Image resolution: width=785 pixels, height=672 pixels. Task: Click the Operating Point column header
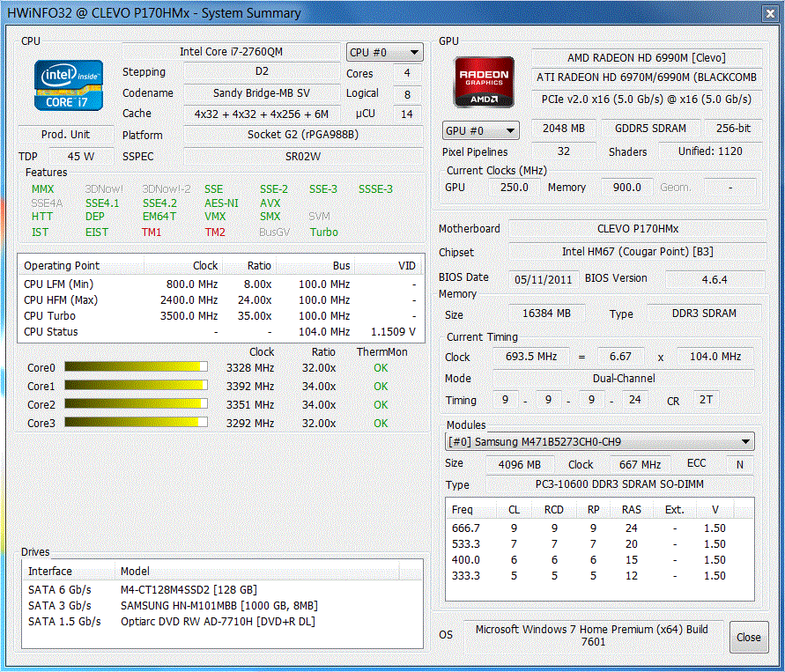point(81,266)
